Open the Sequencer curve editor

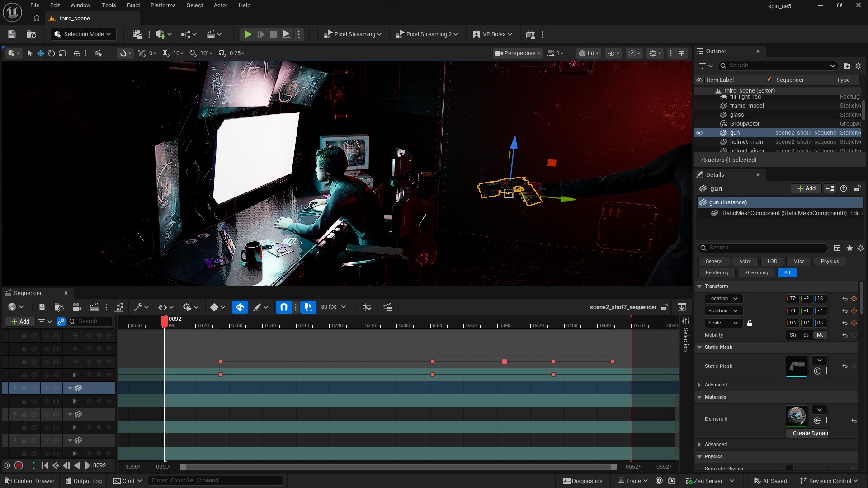(x=367, y=307)
